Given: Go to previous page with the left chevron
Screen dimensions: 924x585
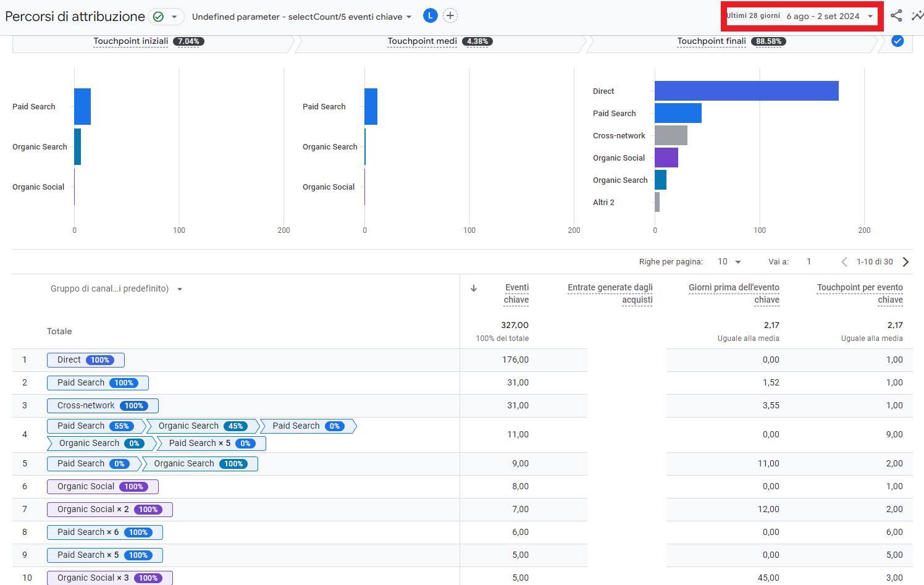Looking at the screenshot, I should [x=844, y=262].
